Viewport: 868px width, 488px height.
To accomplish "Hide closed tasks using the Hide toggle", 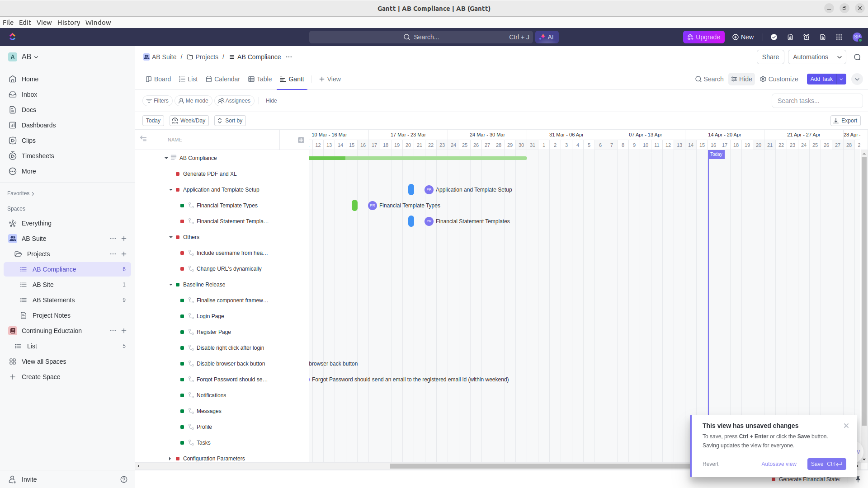I will pos(271,101).
